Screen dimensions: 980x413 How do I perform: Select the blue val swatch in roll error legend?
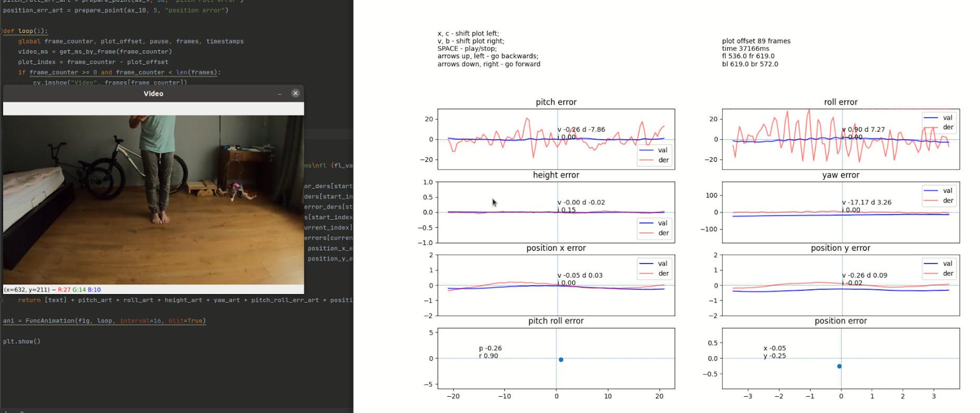(x=931, y=118)
